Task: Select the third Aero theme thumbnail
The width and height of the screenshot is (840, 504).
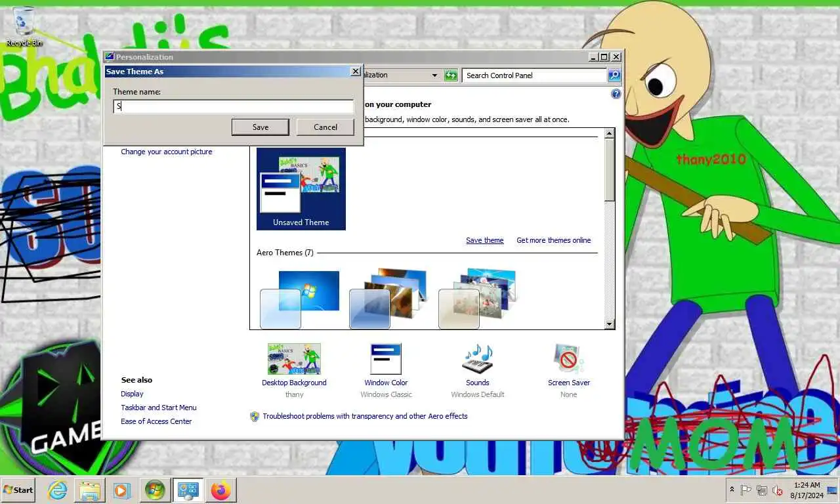Action: pyautogui.click(x=478, y=299)
